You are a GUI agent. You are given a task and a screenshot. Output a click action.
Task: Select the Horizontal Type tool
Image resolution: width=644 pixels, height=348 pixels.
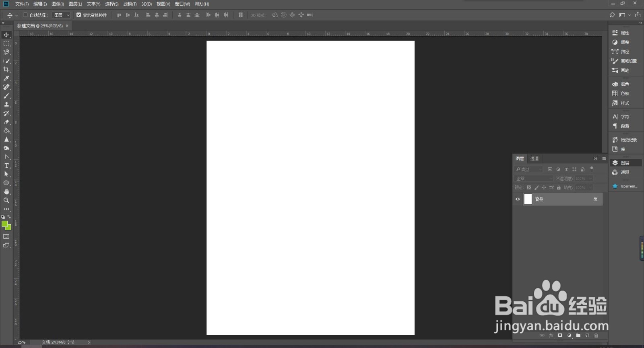click(x=6, y=165)
